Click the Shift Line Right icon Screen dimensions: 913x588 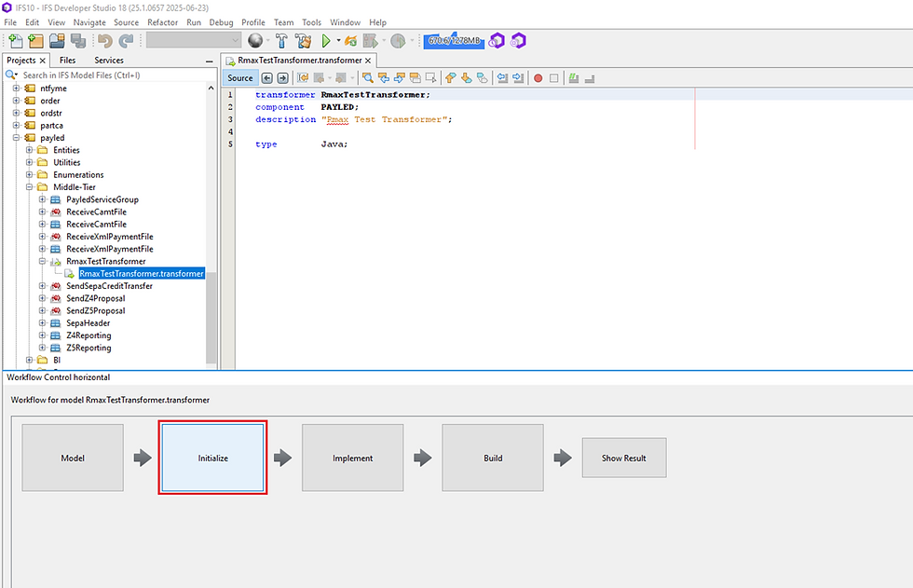518,78
